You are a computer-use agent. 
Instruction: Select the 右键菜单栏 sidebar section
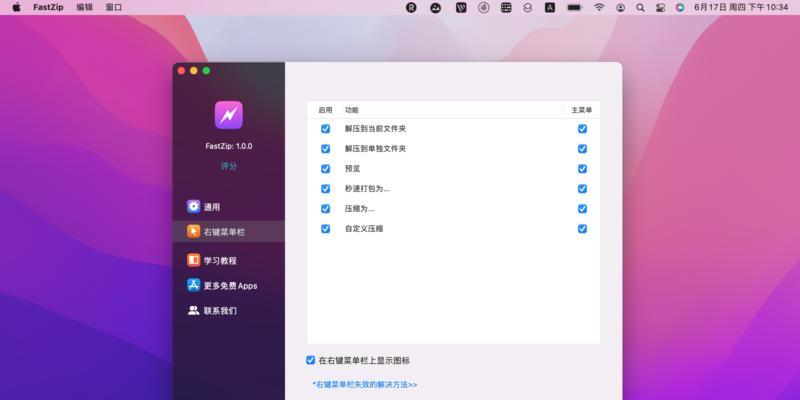229,232
